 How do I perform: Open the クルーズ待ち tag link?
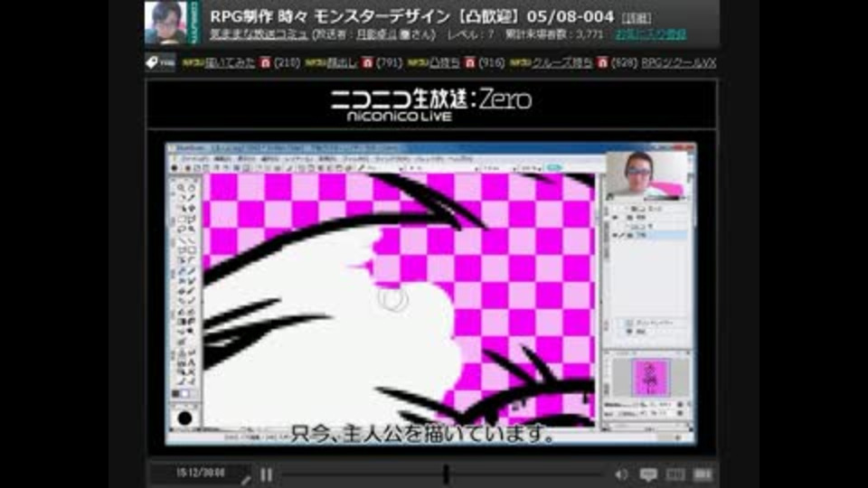tap(561, 63)
